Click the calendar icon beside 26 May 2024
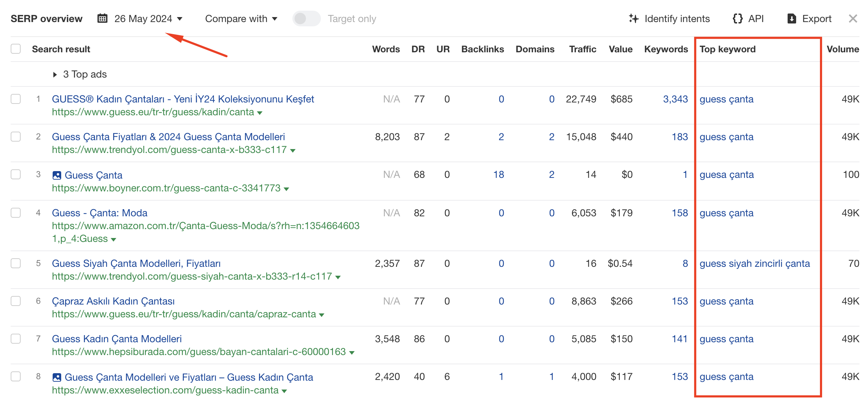The height and width of the screenshot is (402, 868). point(102,18)
